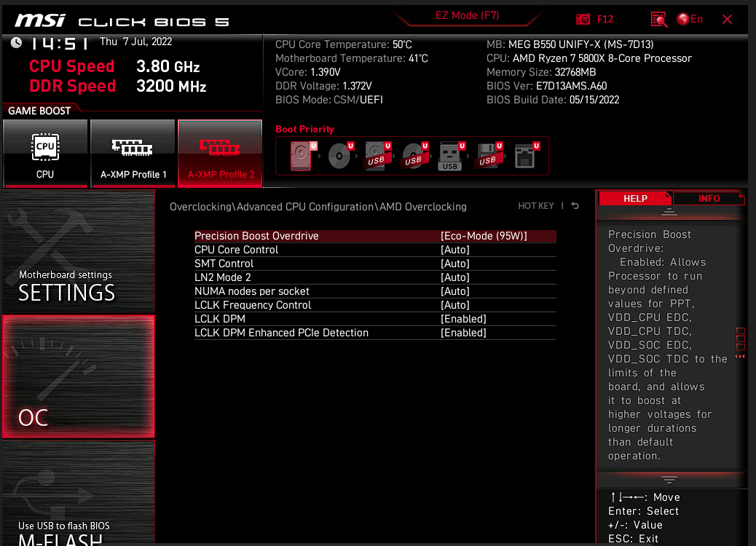Select the USB hard disk boot icon
This screenshot has width=756, height=546.
pyautogui.click(x=377, y=156)
